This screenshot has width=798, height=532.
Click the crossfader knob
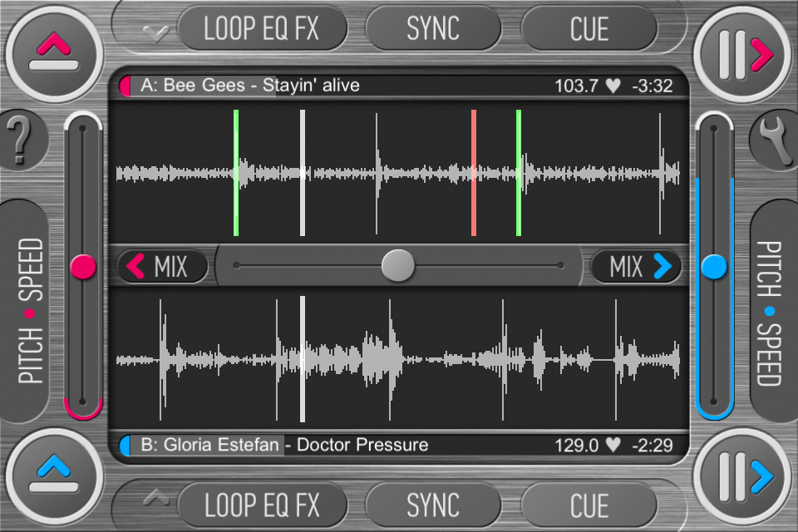[x=398, y=265]
